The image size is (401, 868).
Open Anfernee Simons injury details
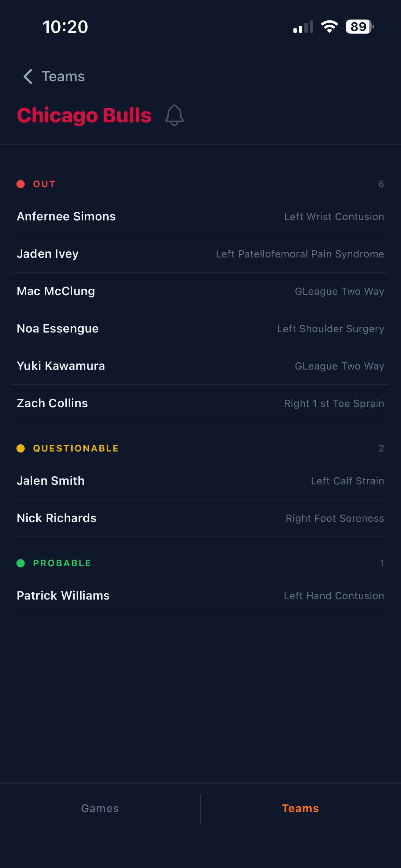200,216
